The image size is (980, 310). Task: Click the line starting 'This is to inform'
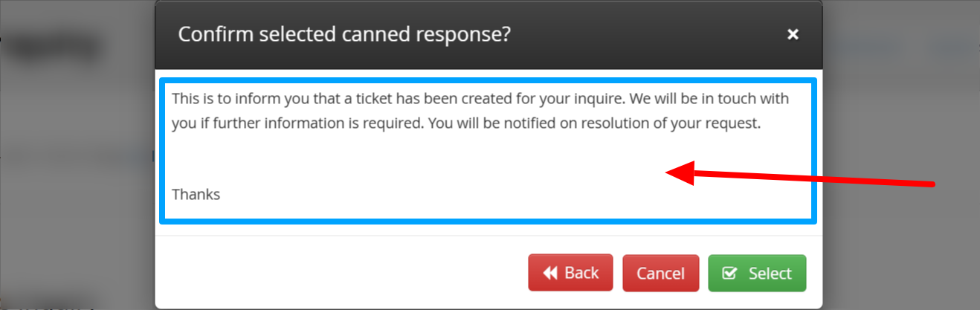(x=480, y=98)
